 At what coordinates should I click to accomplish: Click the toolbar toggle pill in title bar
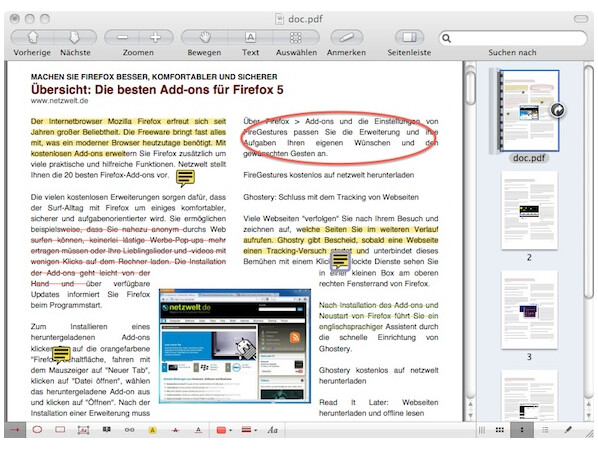tap(581, 19)
